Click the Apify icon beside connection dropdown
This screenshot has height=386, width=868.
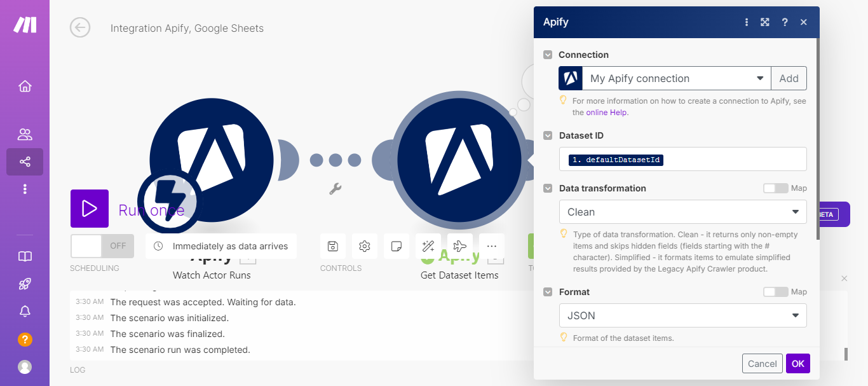coord(571,78)
